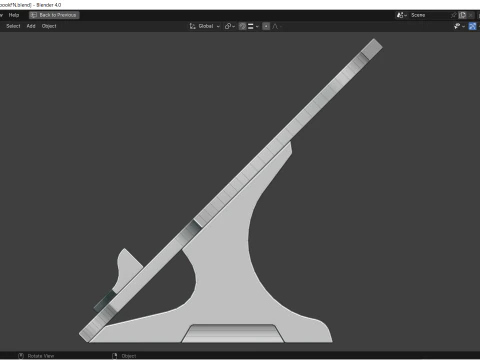Open the Add menu

tap(31, 26)
